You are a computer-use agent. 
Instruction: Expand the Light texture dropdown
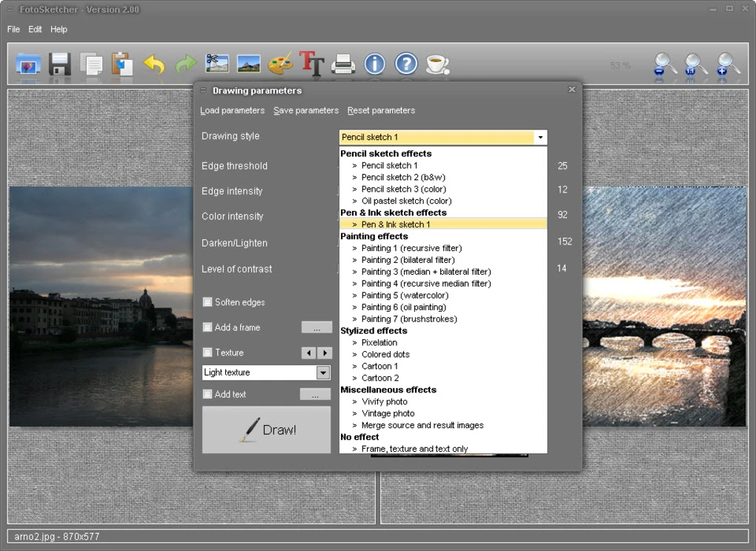tap(323, 373)
